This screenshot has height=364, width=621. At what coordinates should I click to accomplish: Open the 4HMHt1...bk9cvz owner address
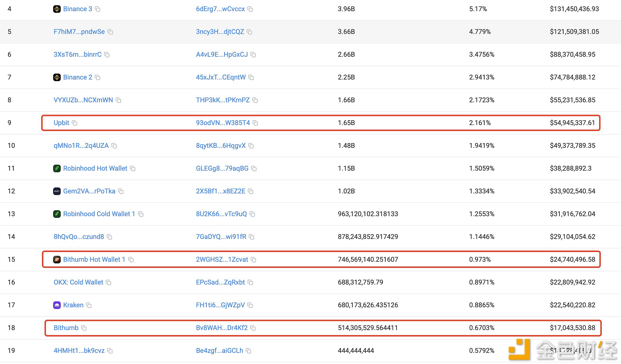point(79,350)
